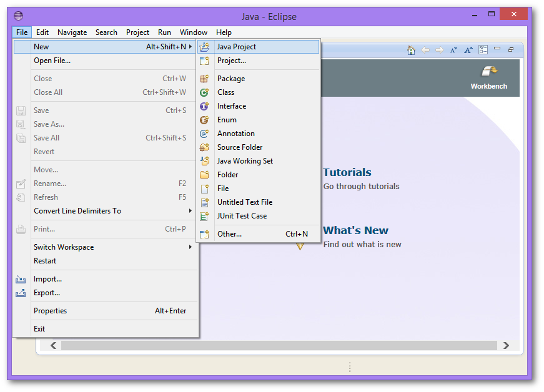Image resolution: width=544 pixels, height=392 pixels.
Task: Select Class from New submenu
Action: click(x=258, y=92)
